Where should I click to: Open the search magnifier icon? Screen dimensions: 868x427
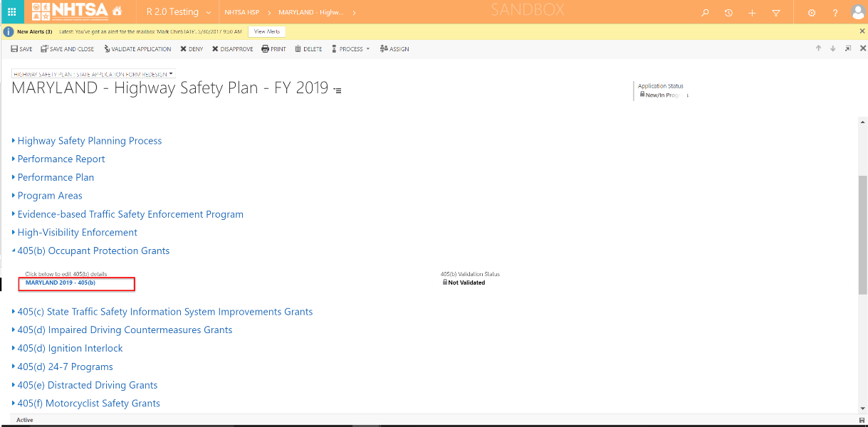coord(705,13)
